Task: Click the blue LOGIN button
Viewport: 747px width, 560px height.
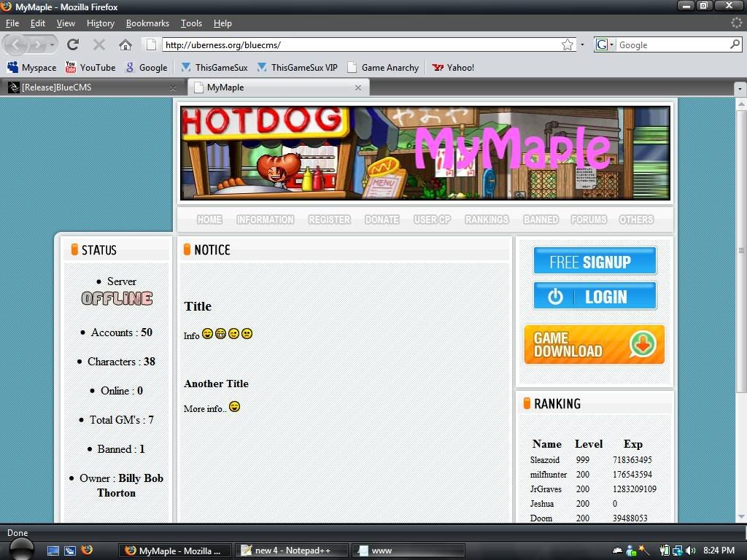Action: point(595,296)
